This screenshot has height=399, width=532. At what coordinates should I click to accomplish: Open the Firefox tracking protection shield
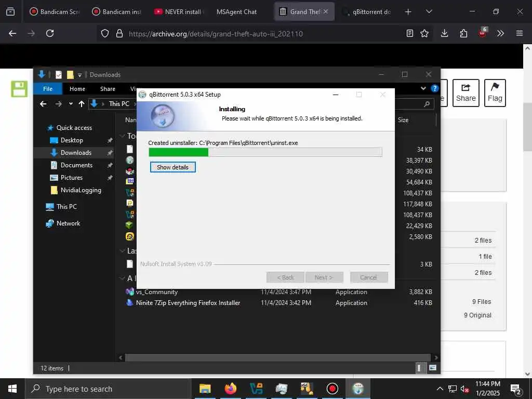pos(105,34)
